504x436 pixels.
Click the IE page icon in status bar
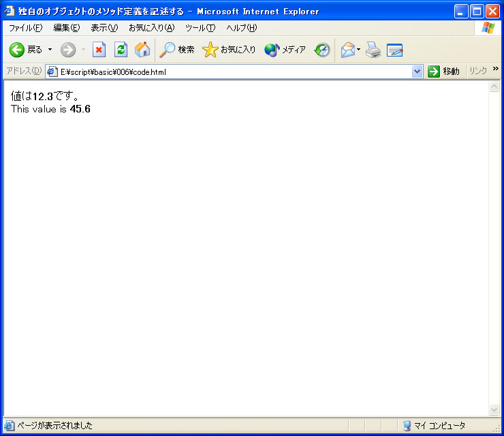[x=10, y=426]
